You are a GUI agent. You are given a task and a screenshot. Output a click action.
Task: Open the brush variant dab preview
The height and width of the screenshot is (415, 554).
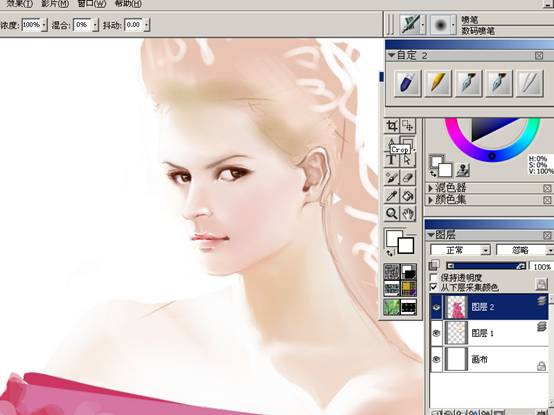click(x=440, y=25)
